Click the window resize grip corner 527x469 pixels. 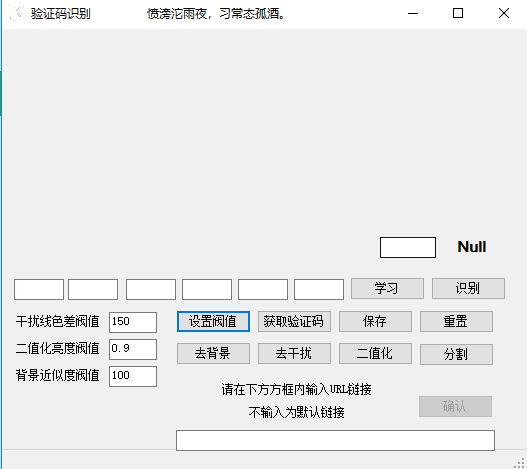[x=520, y=463]
